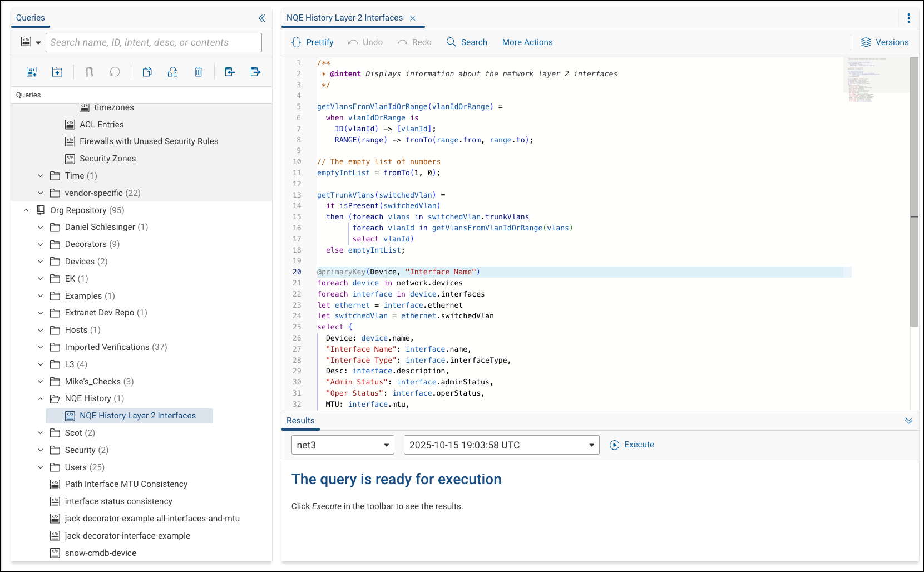Undo the last edit
Image resolution: width=924 pixels, height=572 pixels.
click(365, 42)
